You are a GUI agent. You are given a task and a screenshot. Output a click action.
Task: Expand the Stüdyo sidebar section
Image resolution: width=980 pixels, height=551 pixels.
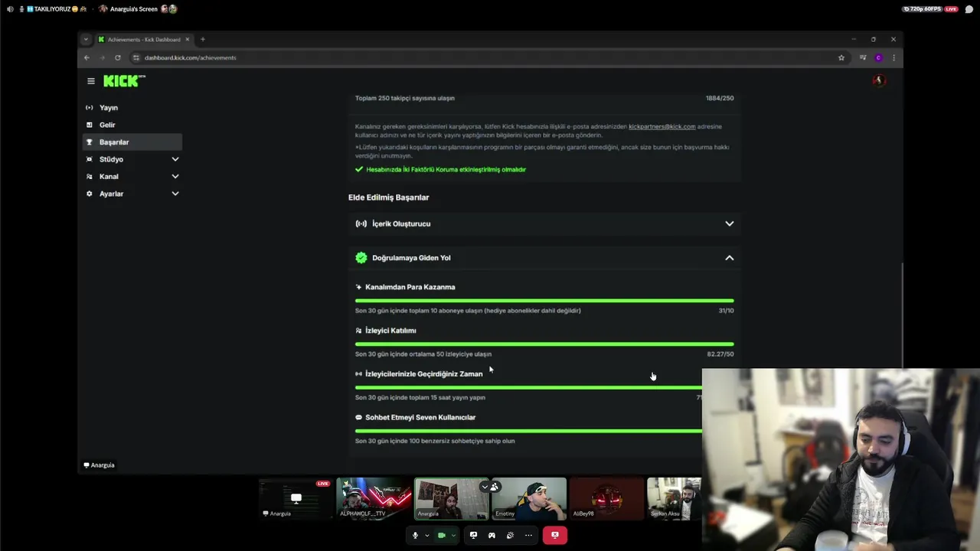tap(132, 159)
